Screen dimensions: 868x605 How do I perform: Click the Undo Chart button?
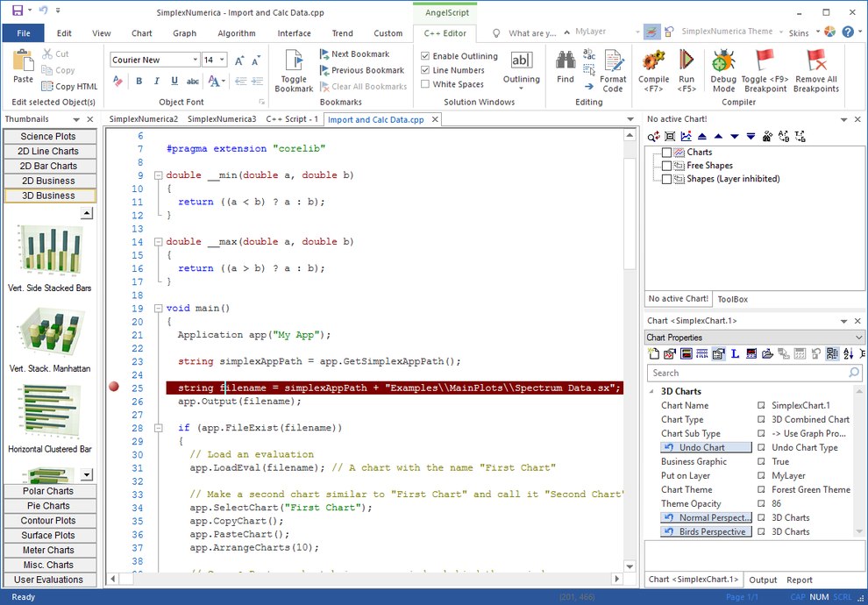click(706, 447)
